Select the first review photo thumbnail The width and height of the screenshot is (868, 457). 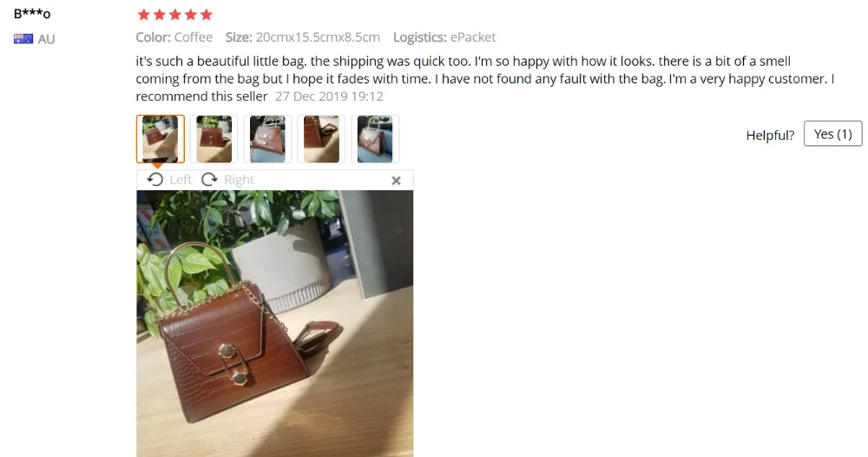160,138
